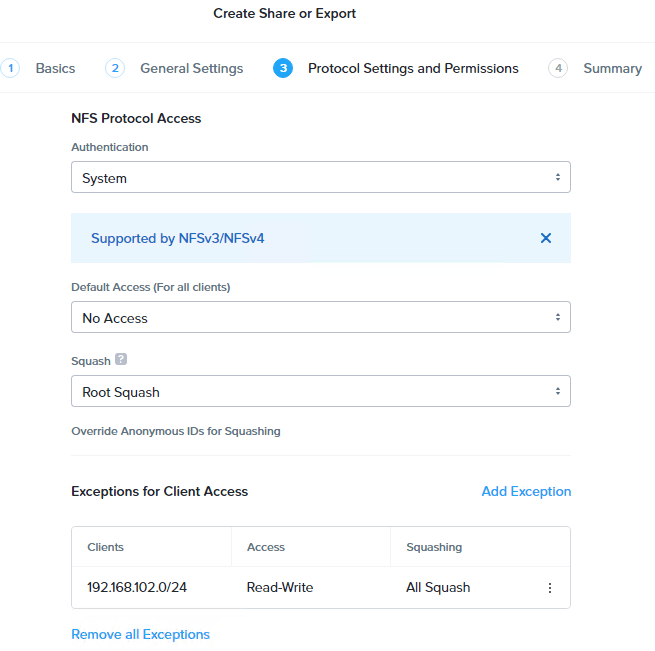The width and height of the screenshot is (655, 651).
Task: Switch to the General Settings step
Action: coord(191,68)
